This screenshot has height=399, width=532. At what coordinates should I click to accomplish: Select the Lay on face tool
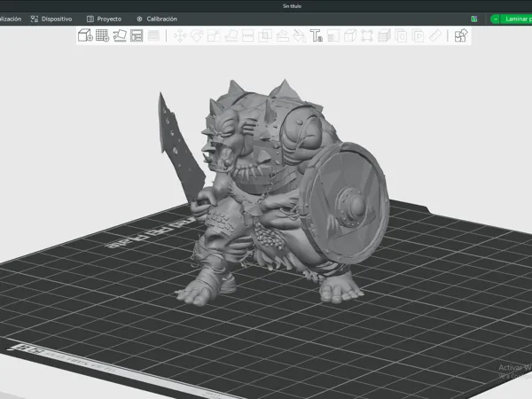231,35
